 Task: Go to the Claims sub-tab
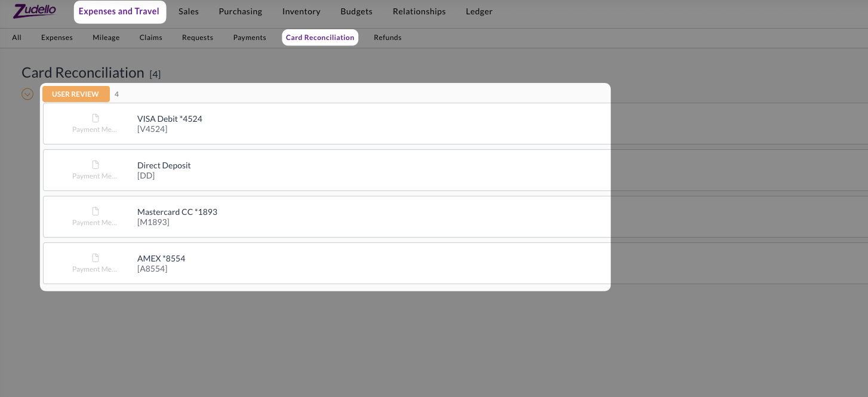151,37
